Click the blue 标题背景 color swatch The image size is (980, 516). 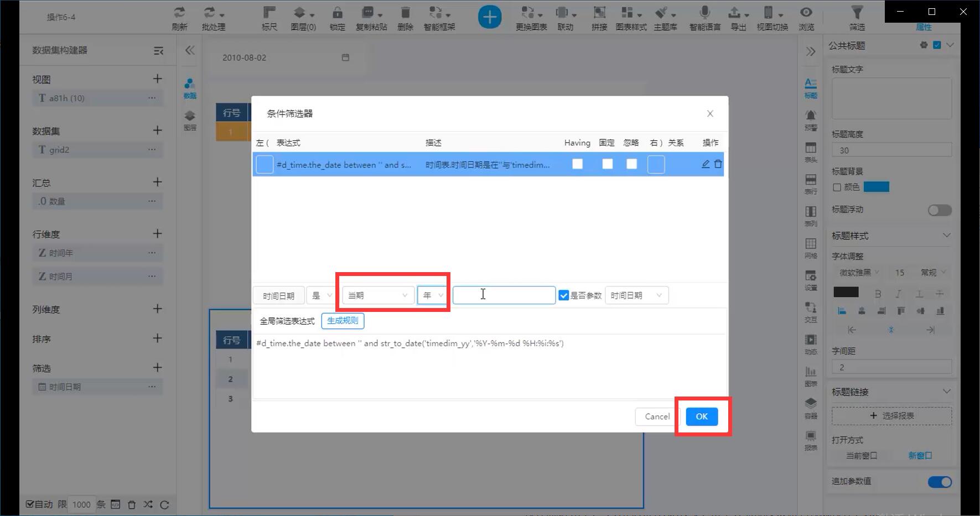(876, 187)
